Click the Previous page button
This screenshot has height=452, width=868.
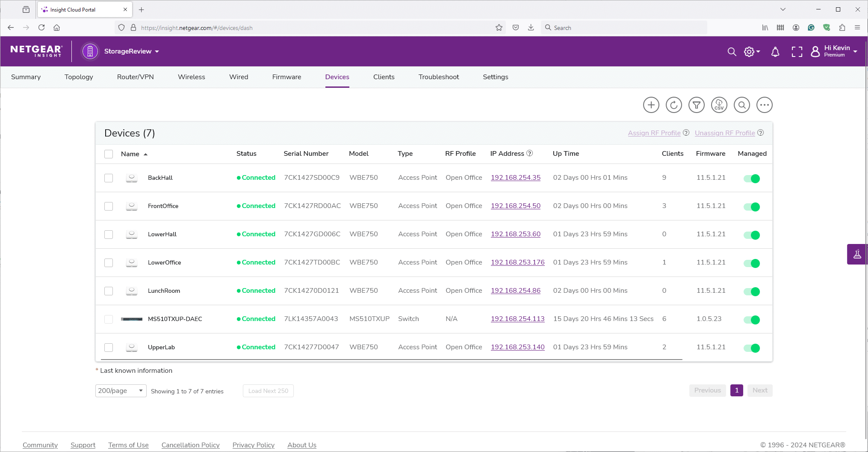point(707,390)
